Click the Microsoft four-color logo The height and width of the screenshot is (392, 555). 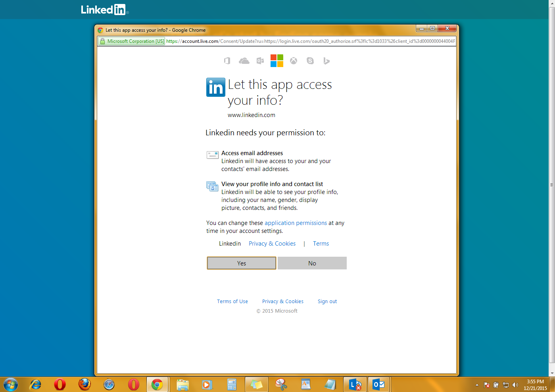click(x=277, y=61)
